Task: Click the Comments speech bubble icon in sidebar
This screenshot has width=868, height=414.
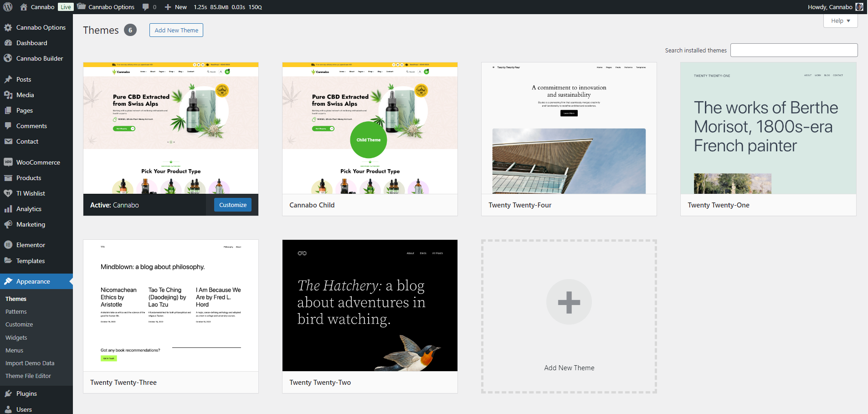Action: pos(8,126)
